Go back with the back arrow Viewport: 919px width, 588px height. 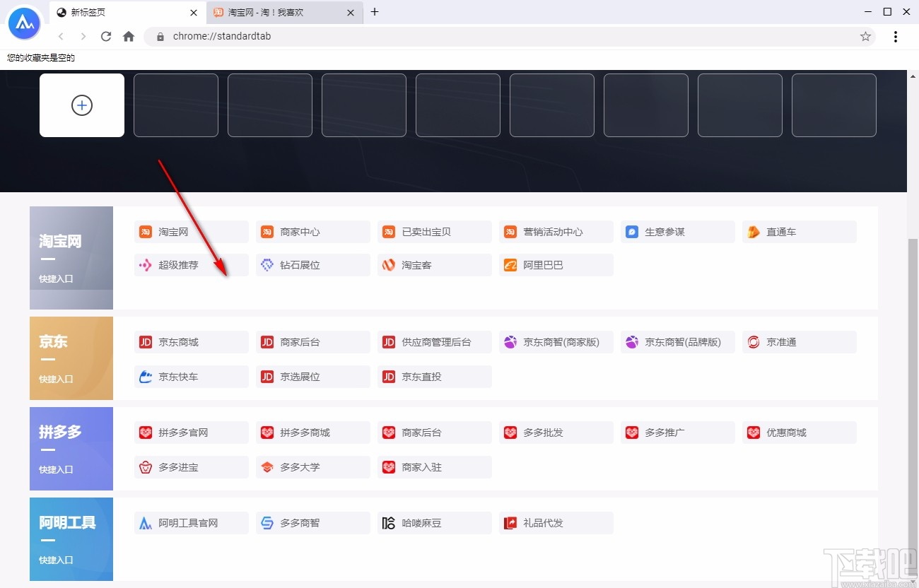coord(62,36)
